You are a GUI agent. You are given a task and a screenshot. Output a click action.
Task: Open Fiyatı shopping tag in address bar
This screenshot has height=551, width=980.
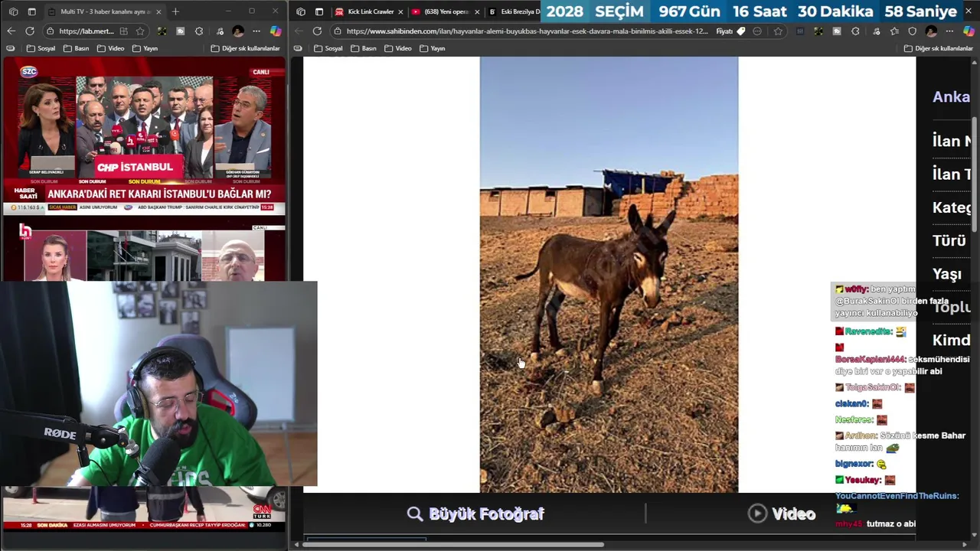click(x=730, y=31)
